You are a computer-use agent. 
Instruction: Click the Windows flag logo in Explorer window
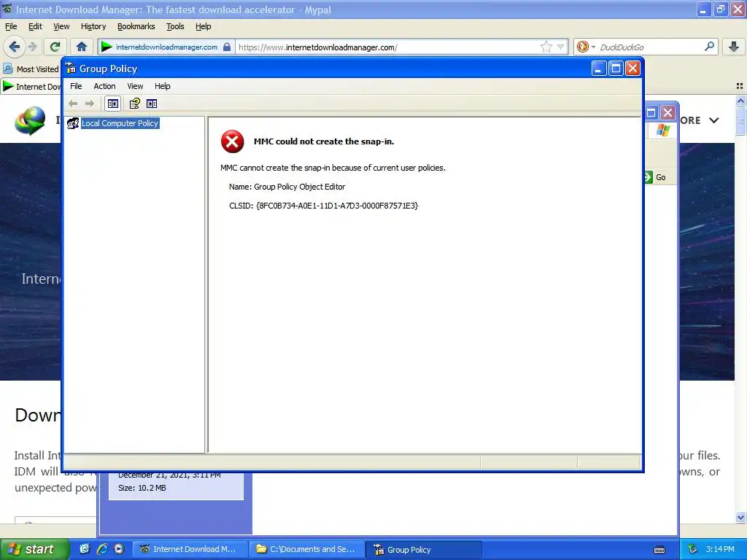click(662, 130)
